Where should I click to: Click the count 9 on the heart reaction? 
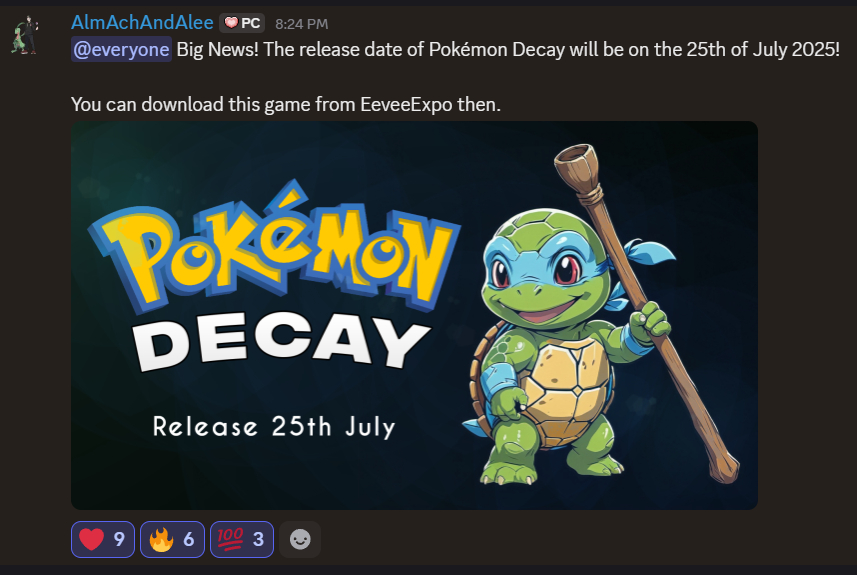[119, 539]
